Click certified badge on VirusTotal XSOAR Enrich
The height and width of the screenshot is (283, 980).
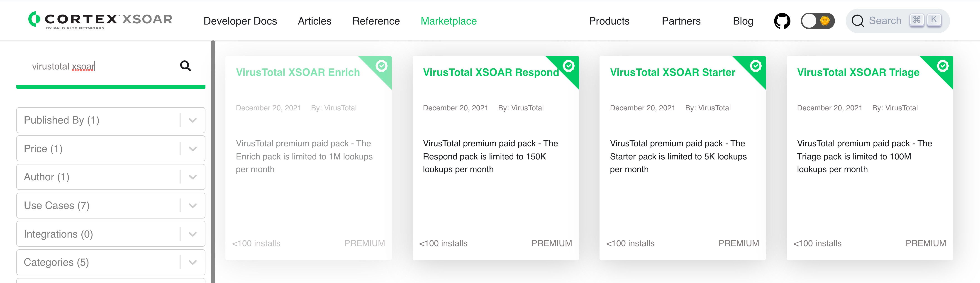[x=381, y=66]
